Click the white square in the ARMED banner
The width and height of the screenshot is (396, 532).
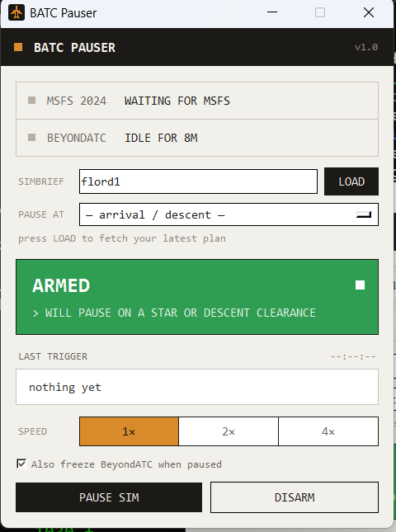(x=360, y=285)
